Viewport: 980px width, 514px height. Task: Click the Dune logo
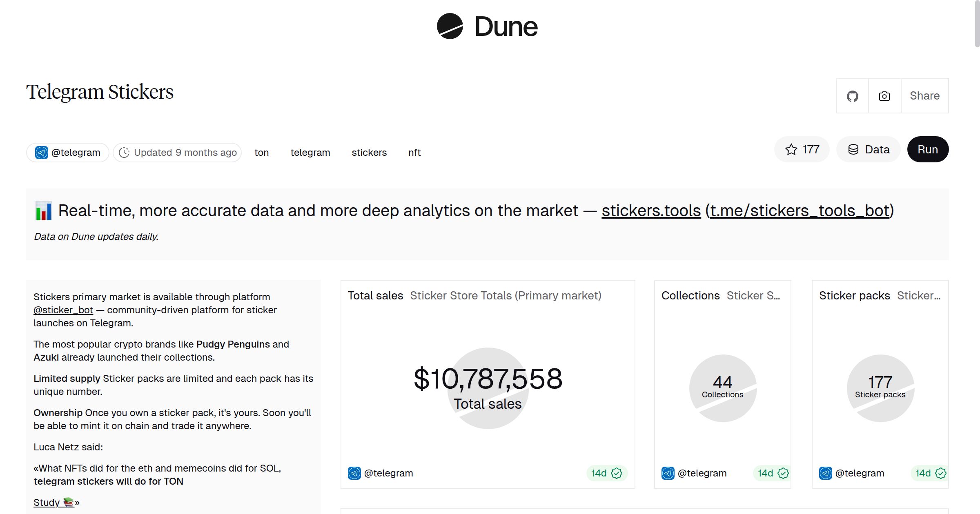tap(487, 27)
